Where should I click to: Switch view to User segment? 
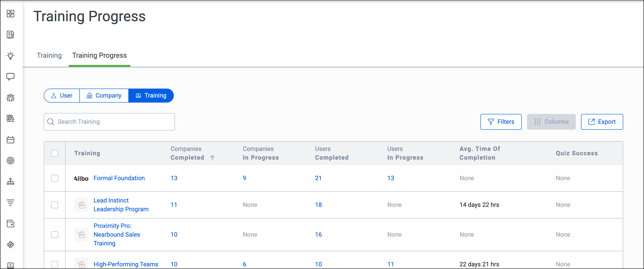click(x=62, y=96)
